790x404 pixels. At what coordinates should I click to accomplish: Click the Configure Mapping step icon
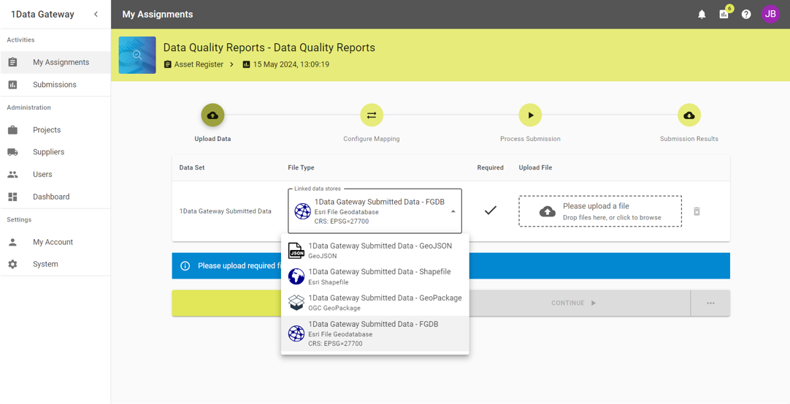(x=371, y=115)
